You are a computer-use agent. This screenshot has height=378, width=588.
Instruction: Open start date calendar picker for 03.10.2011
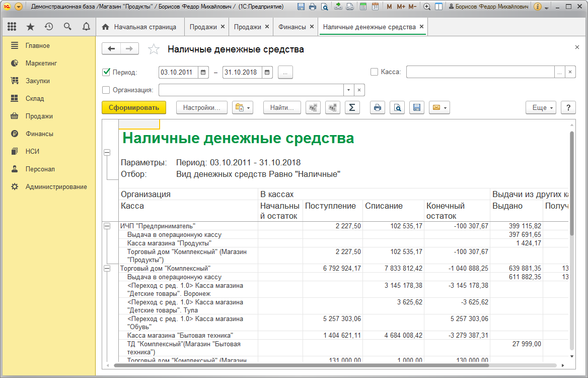pyautogui.click(x=203, y=72)
